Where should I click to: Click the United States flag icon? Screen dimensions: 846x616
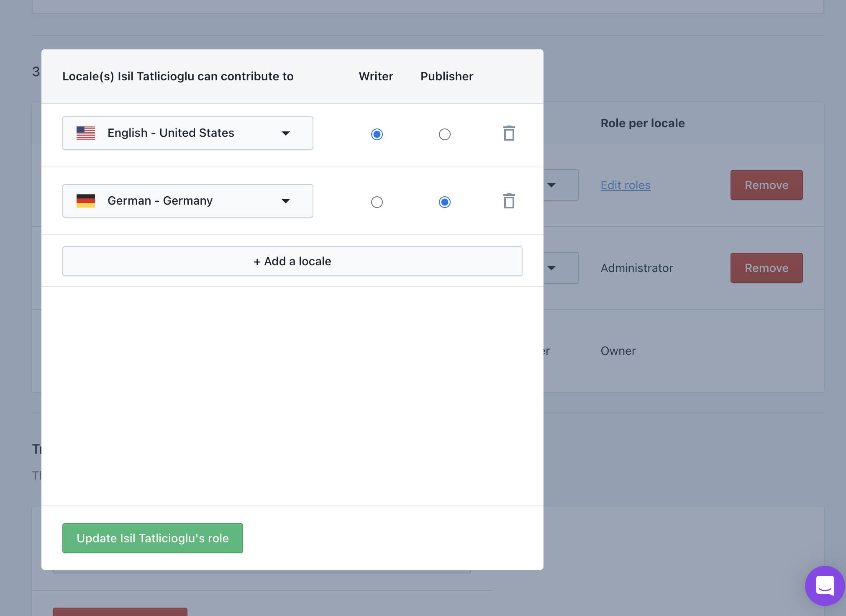pyautogui.click(x=86, y=133)
